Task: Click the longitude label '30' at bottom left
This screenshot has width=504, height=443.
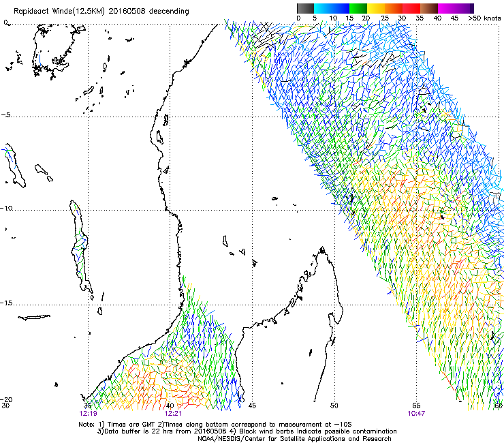Action: (x=5, y=406)
